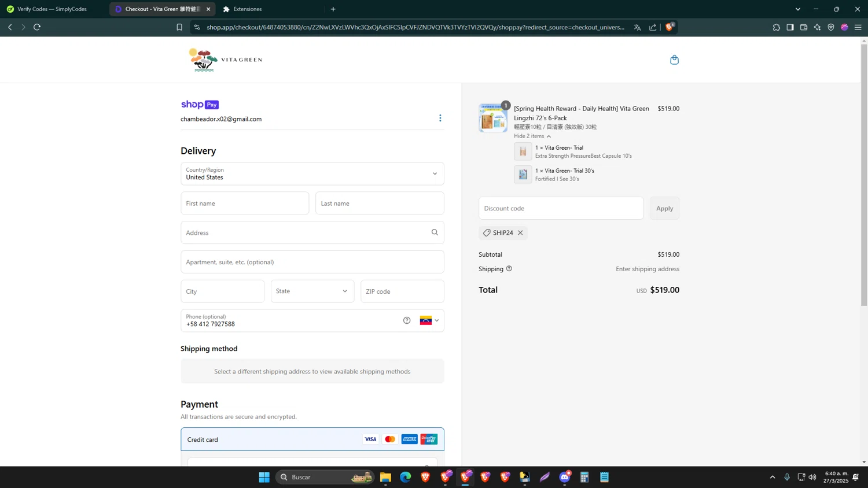The image size is (868, 488).
Task: Collapse the Hide 2 items list
Action: click(x=532, y=136)
